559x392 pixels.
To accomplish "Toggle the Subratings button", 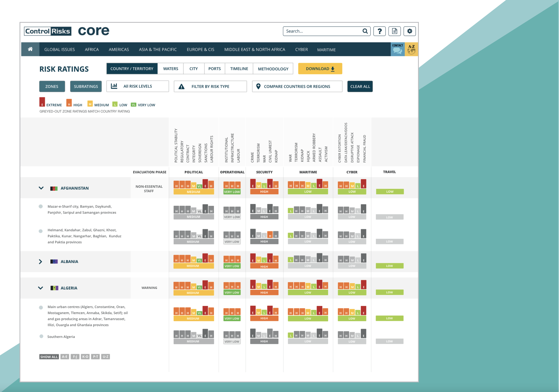I will [x=86, y=86].
